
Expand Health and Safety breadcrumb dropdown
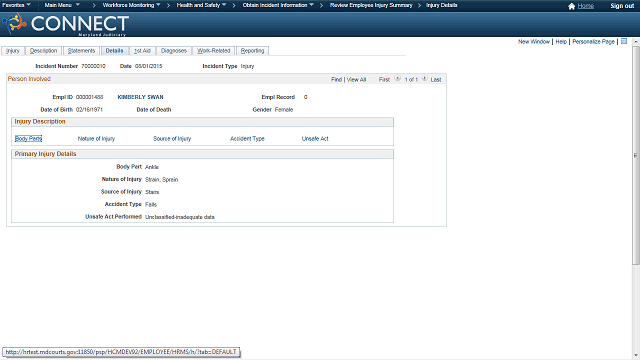click(201, 5)
